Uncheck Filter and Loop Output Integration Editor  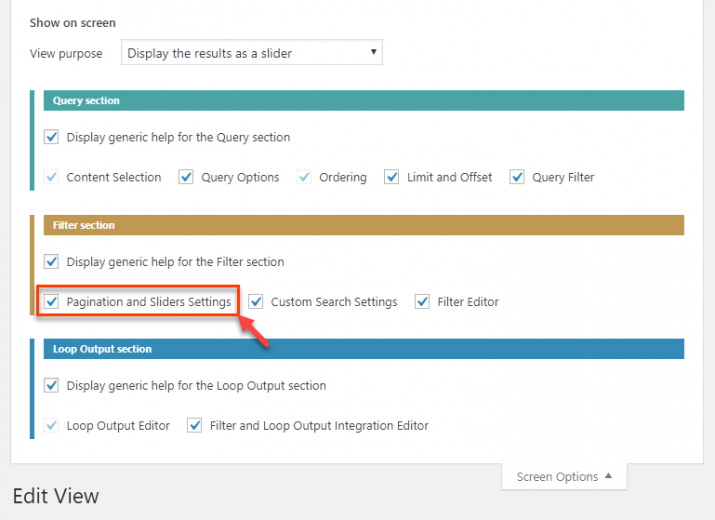[x=195, y=426]
